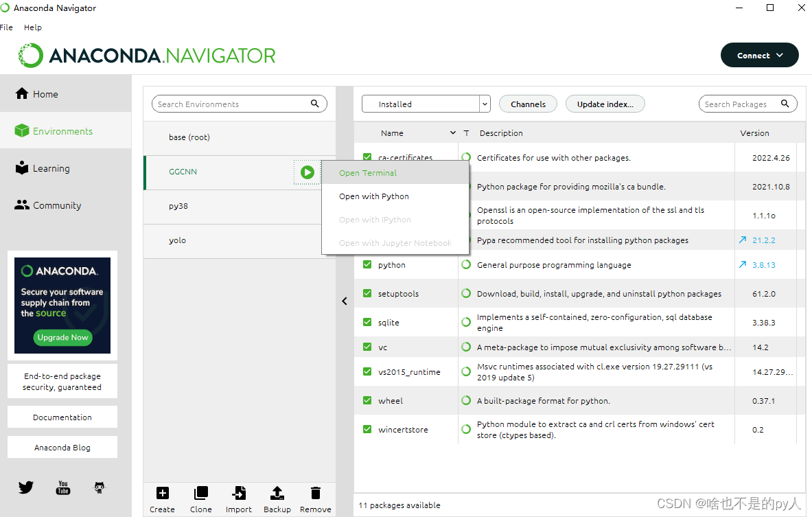Open the Home page in sidebar
Screen dimensions: 812x517
tap(65, 94)
